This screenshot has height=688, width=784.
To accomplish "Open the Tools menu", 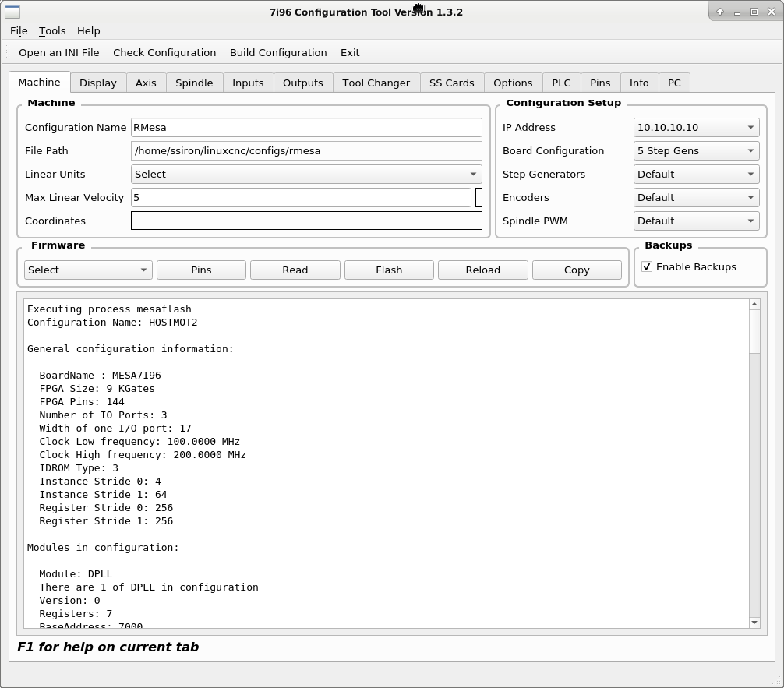I will (x=52, y=31).
